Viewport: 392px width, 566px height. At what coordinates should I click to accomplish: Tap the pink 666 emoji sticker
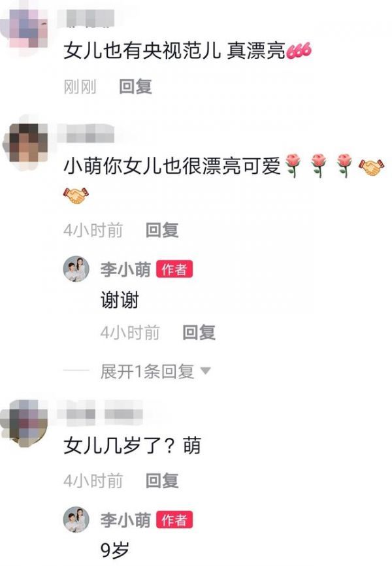click(x=298, y=51)
